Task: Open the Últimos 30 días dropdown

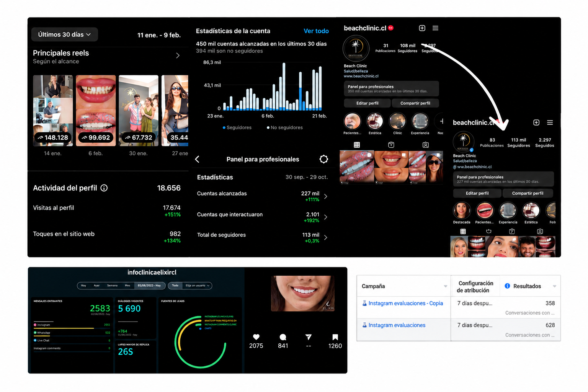Action: (x=64, y=34)
